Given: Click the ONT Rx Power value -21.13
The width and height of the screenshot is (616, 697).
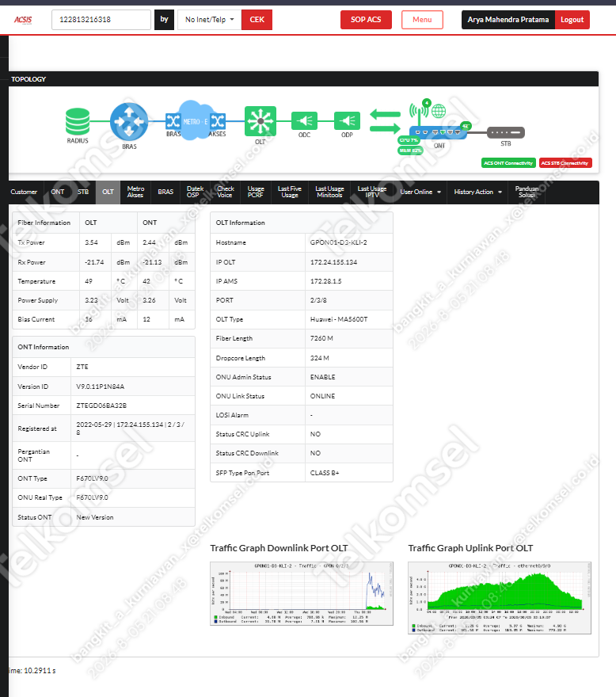Looking at the screenshot, I should click(152, 263).
